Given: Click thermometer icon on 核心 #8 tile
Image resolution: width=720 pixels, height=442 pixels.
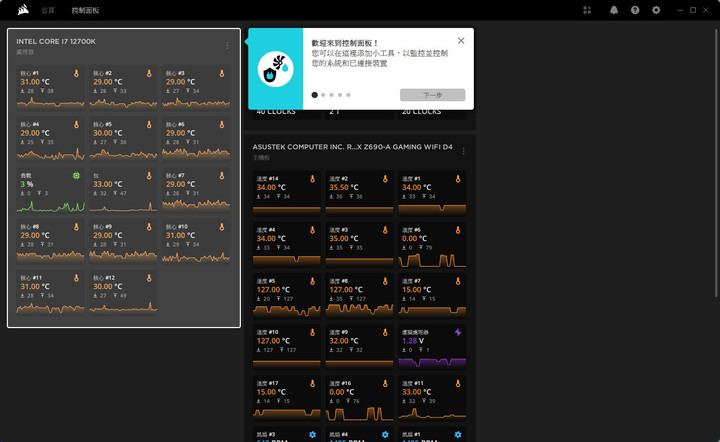Looking at the screenshot, I should point(76,227).
